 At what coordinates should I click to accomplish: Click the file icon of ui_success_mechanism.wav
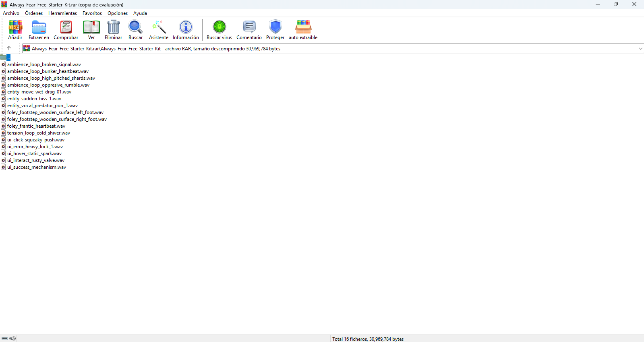point(3,167)
